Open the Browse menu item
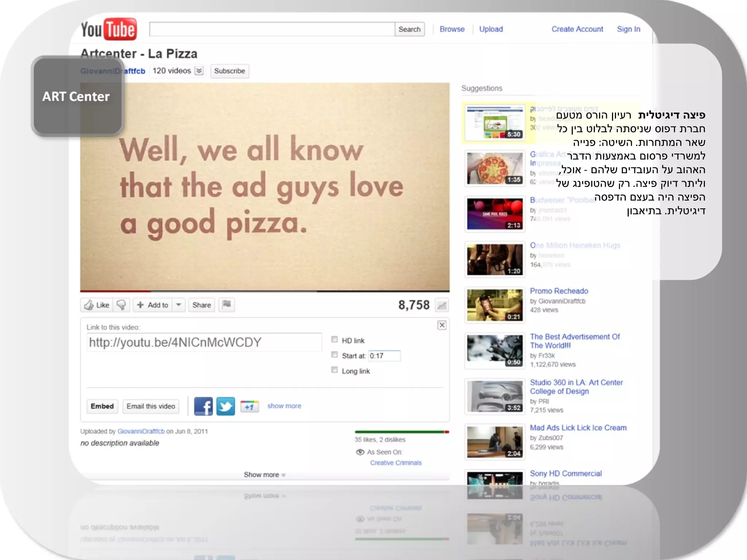Image resolution: width=747 pixels, height=560 pixels. [452, 29]
